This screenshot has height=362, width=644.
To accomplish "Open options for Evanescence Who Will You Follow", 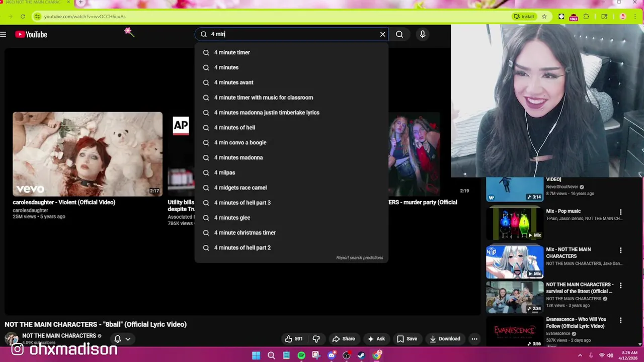I will click(620, 320).
